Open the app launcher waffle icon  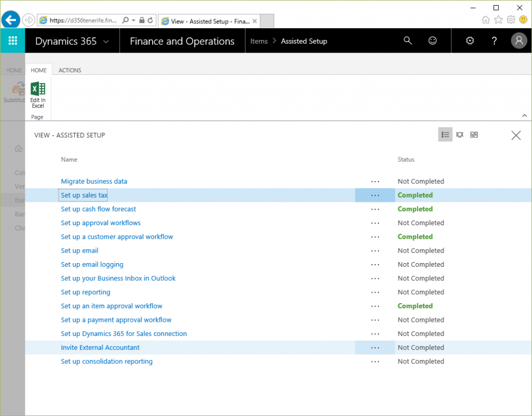coord(12,41)
